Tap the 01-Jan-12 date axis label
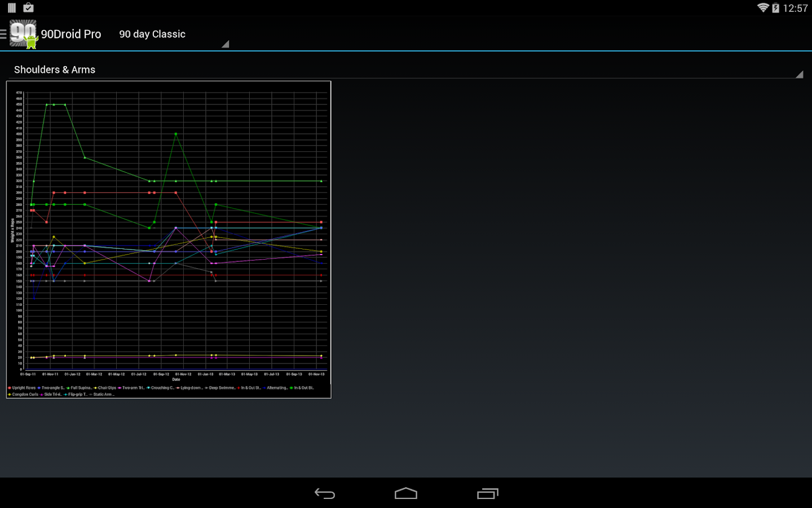The width and height of the screenshot is (812, 508). (72, 374)
